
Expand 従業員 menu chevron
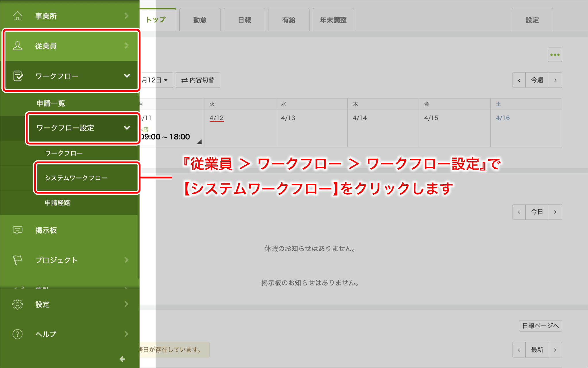coord(126,45)
